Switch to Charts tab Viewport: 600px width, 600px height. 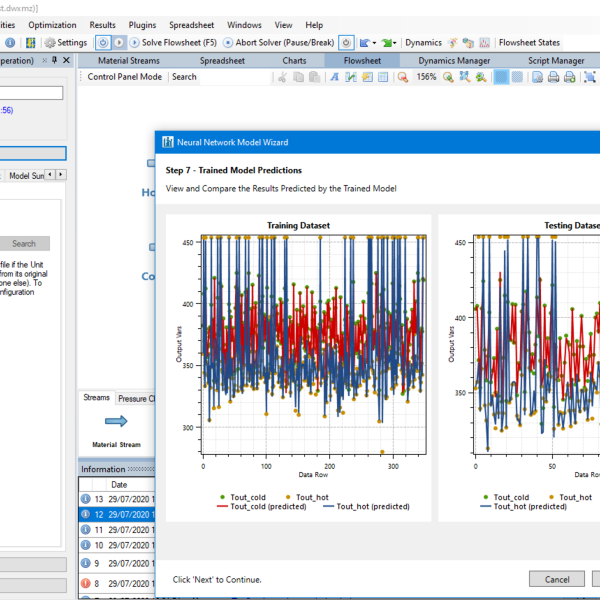click(294, 60)
